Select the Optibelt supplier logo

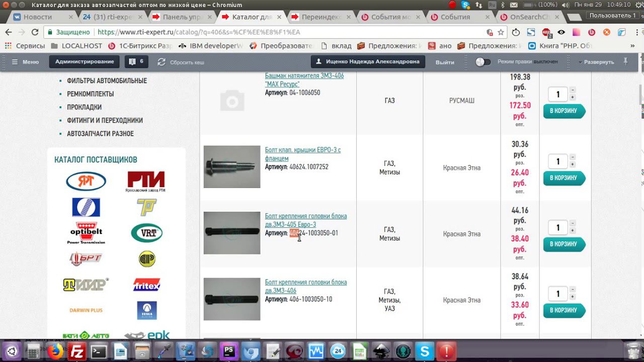86,233
